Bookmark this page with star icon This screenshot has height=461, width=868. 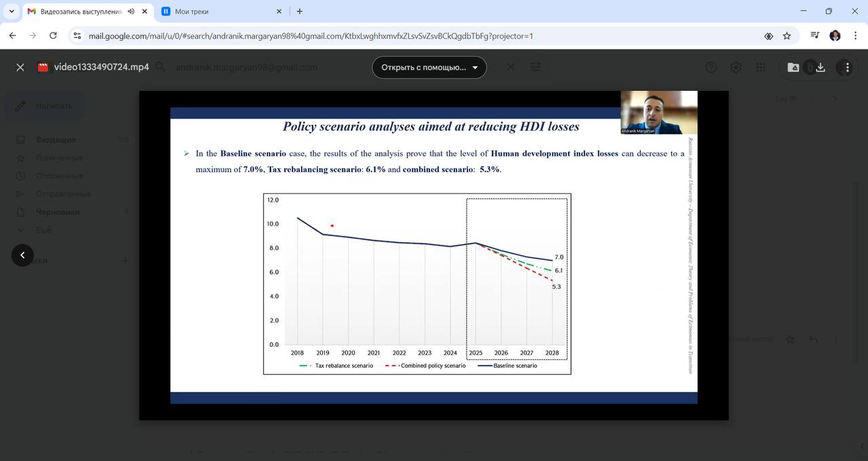click(x=787, y=36)
